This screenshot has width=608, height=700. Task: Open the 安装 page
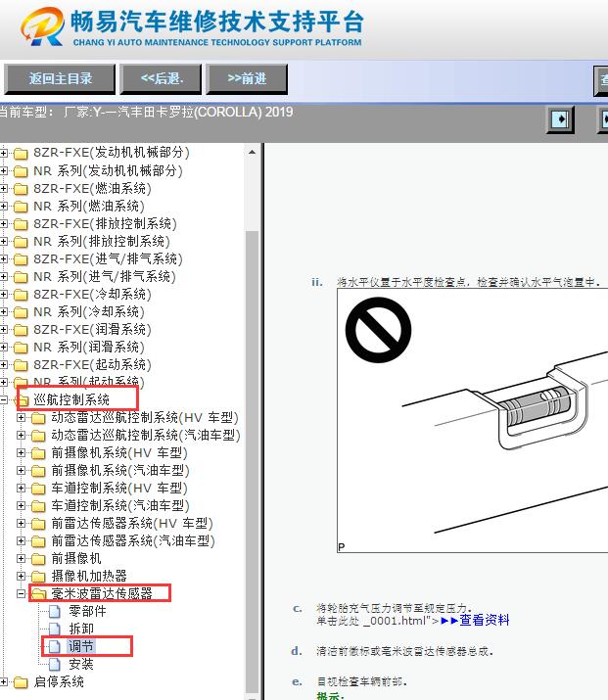[x=81, y=665]
